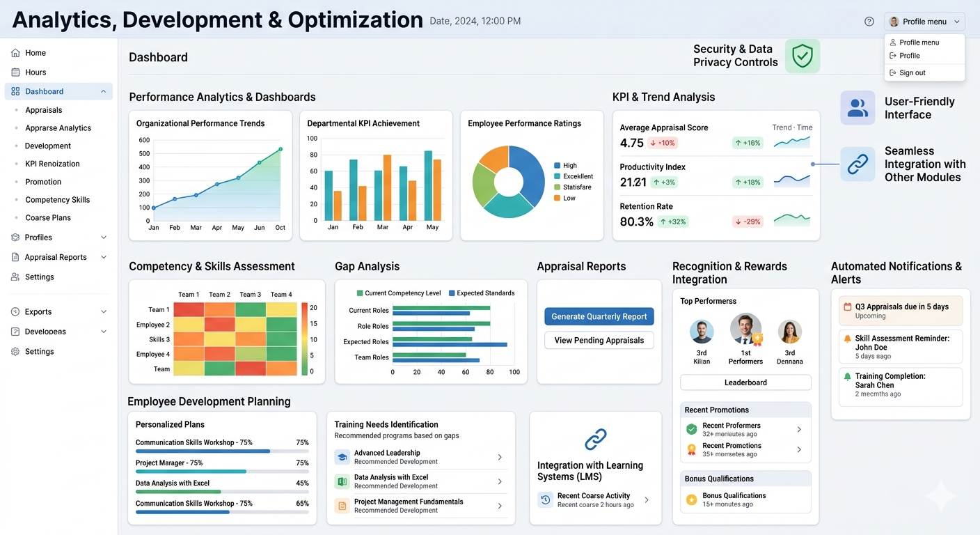The image size is (980, 535).
Task: Open the Recent Coarse Activity arrow
Action: point(646,500)
